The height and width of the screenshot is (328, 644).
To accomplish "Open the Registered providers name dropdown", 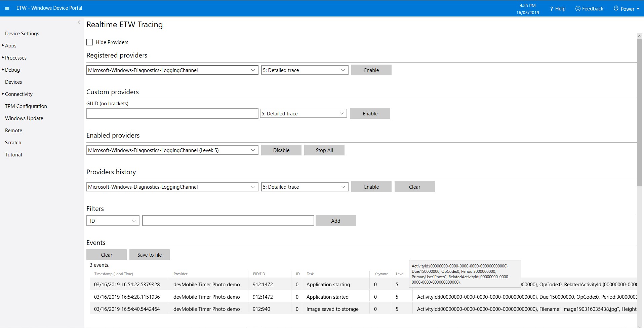I will pos(172,70).
